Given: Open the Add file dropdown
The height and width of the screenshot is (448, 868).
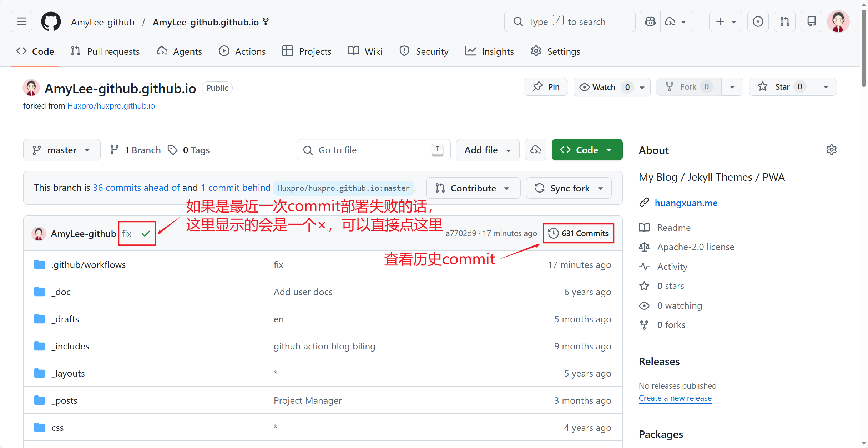Looking at the screenshot, I should coord(487,150).
